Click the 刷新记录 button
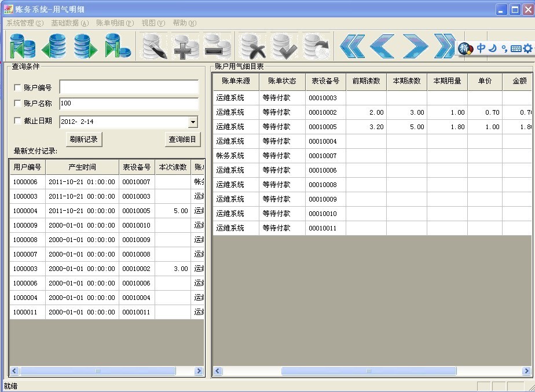The height and width of the screenshot is (392, 535). [x=84, y=140]
